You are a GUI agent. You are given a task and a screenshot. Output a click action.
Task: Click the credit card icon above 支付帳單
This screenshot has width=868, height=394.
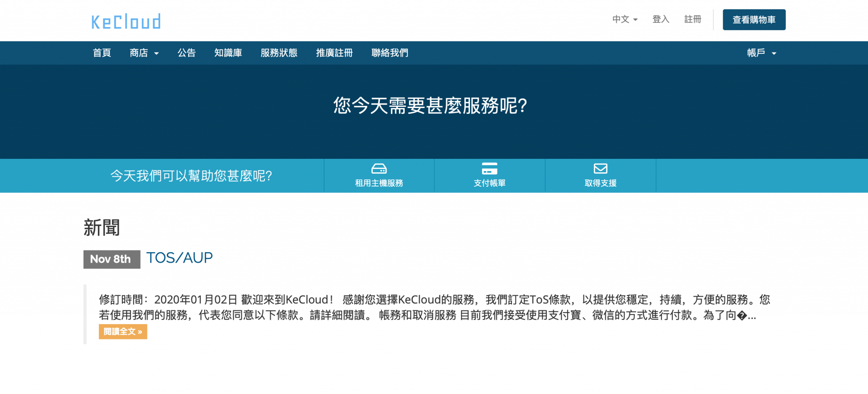click(490, 169)
